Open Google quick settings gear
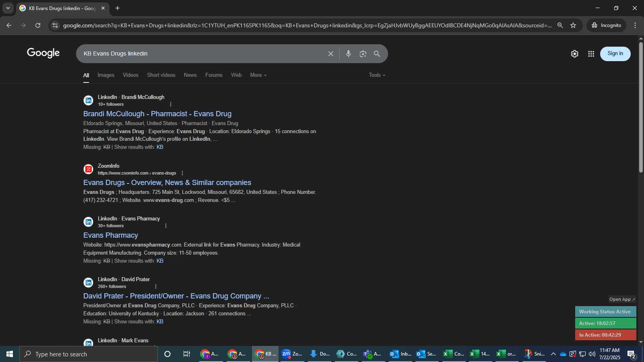 (x=575, y=54)
